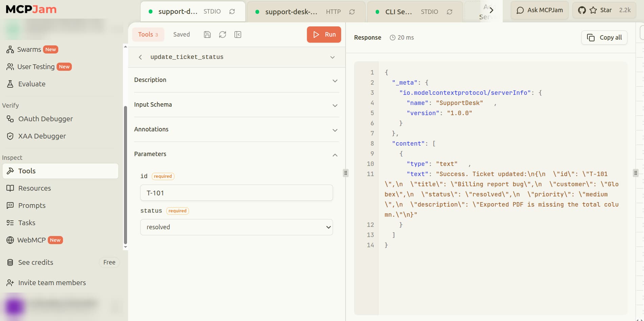Expand the Annotations section

(x=236, y=130)
